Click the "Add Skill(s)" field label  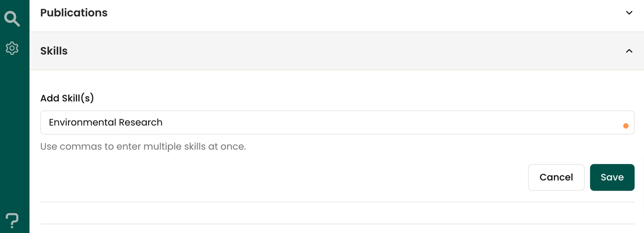coord(67,98)
